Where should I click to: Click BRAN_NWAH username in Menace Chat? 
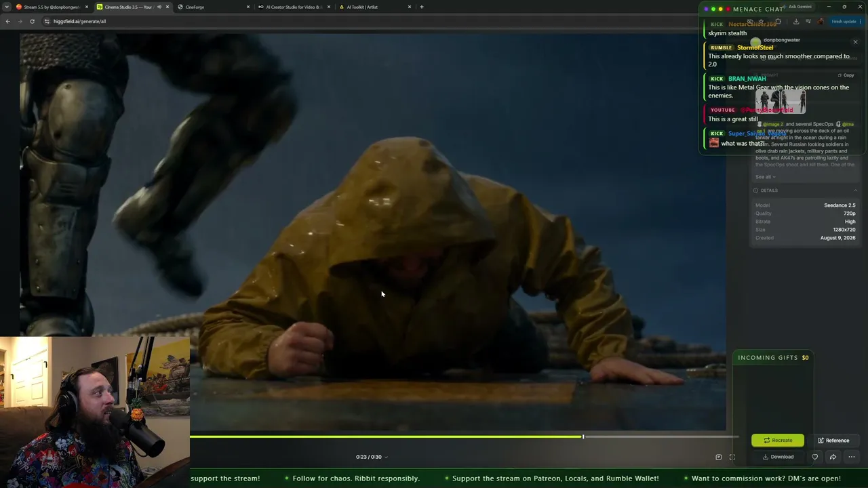(747, 79)
